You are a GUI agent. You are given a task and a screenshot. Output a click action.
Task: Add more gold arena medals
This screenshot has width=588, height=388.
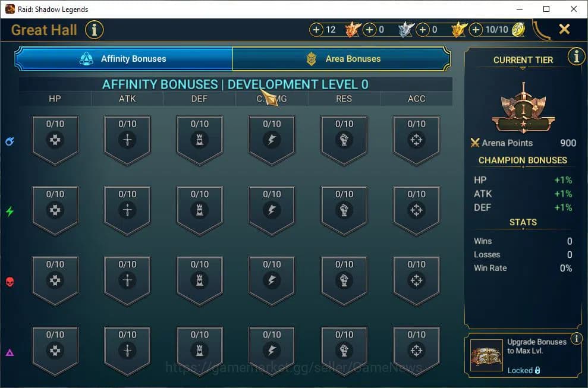point(423,30)
